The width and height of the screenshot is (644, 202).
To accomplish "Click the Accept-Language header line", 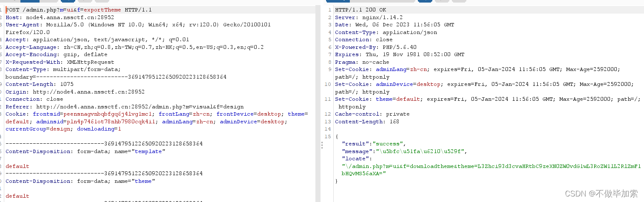I will point(135,47).
